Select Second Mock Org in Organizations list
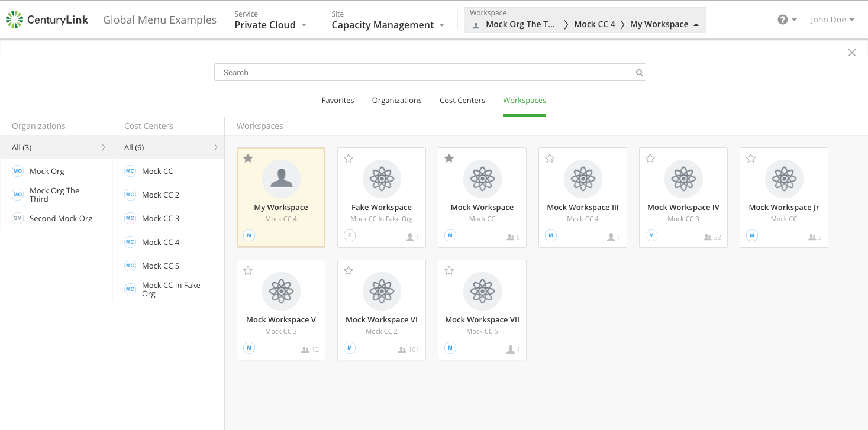Image resolution: width=868 pixels, height=430 pixels. coord(56,218)
